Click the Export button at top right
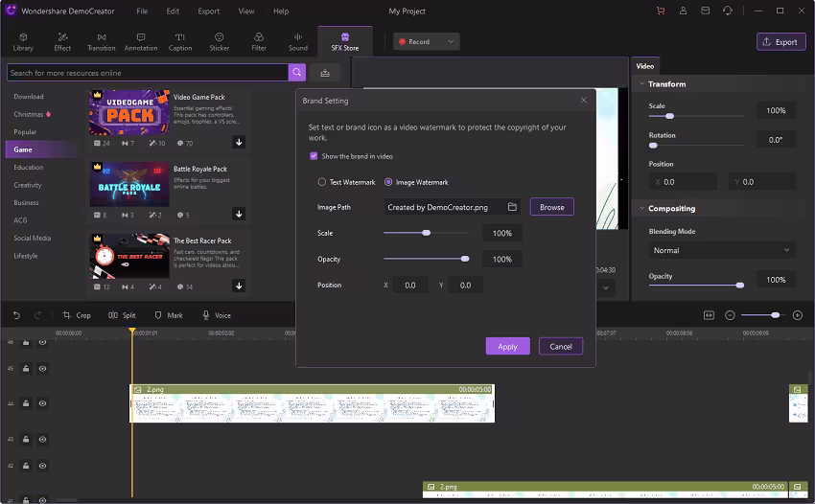 [x=780, y=41]
